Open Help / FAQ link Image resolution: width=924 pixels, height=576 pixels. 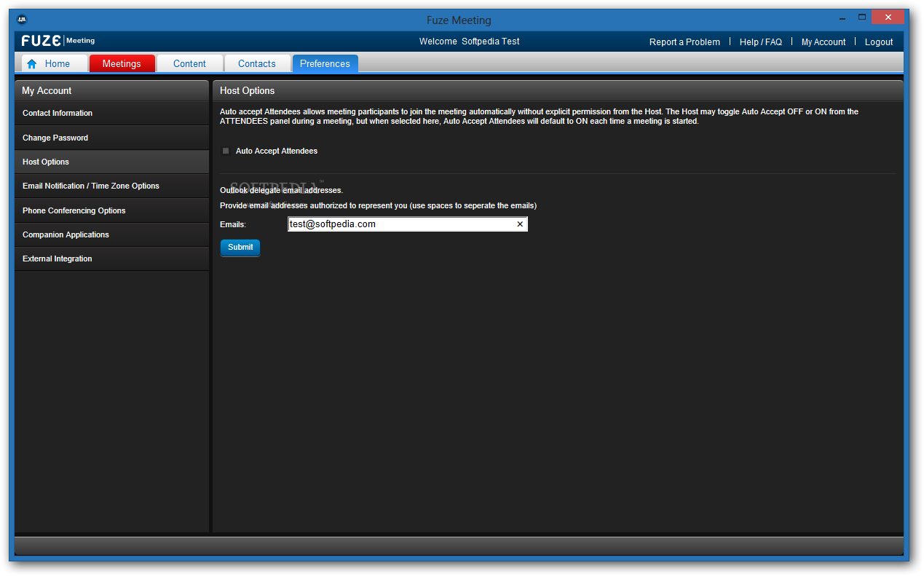761,42
